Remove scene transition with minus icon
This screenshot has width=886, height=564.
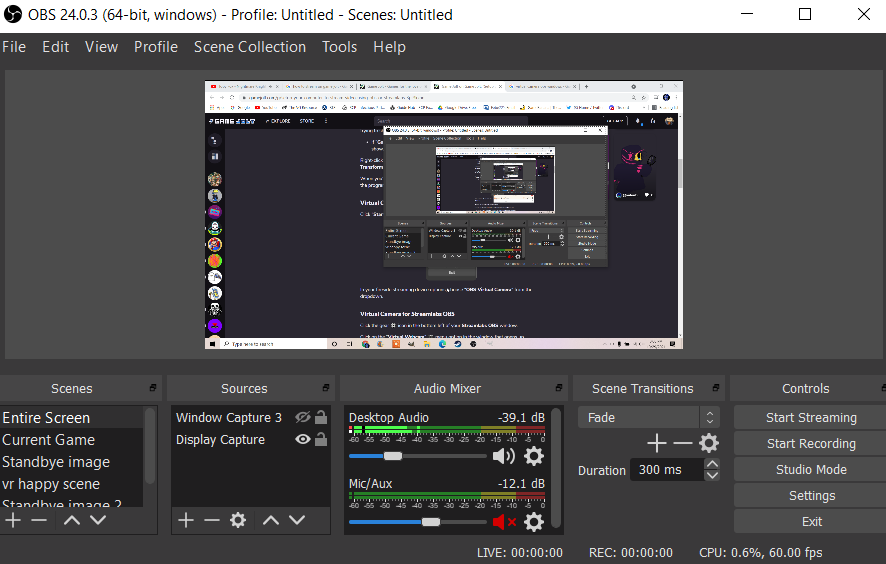pyautogui.click(x=683, y=443)
